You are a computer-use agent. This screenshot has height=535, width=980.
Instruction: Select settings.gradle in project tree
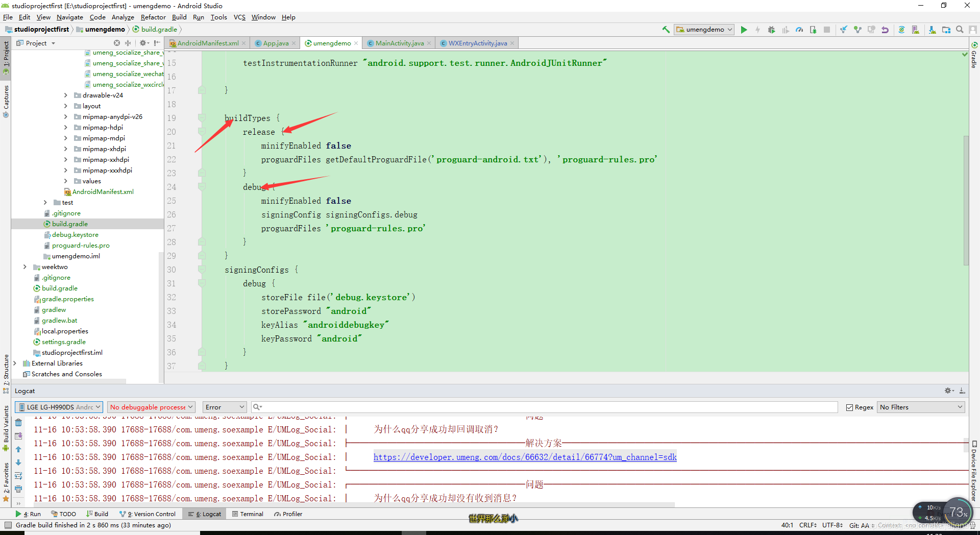pos(63,342)
